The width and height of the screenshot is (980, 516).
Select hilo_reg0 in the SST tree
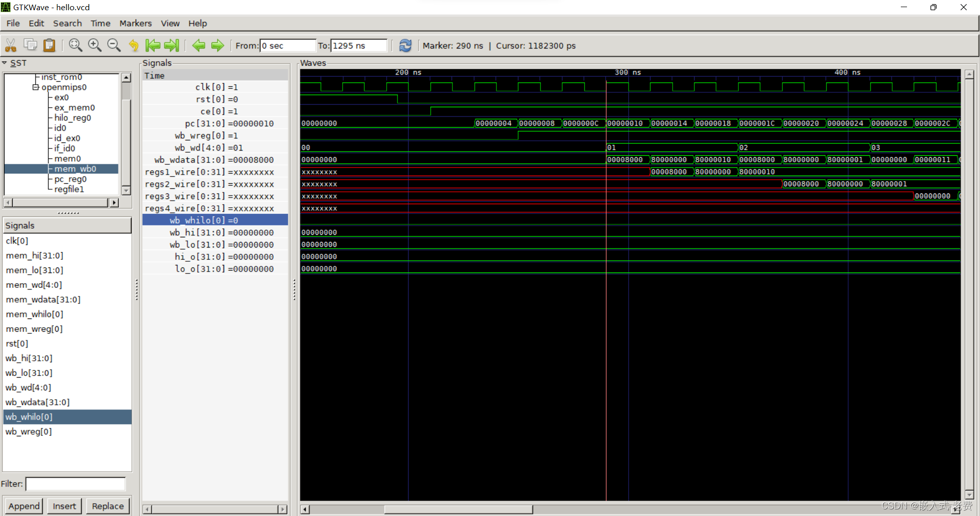tap(73, 118)
